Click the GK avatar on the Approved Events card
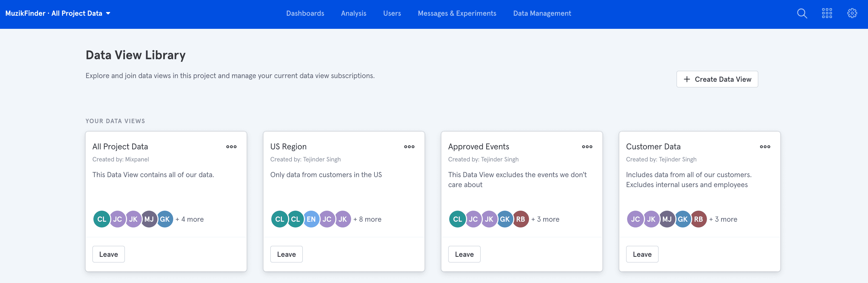Image resolution: width=868 pixels, height=283 pixels. [505, 219]
